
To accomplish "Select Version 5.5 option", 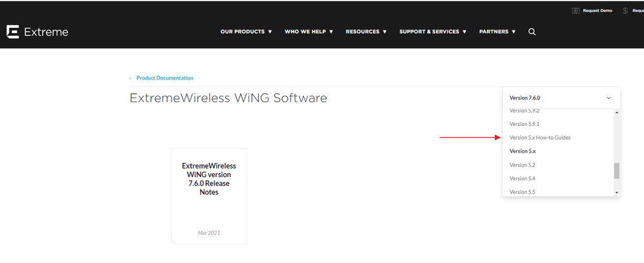I will pos(522,191).
